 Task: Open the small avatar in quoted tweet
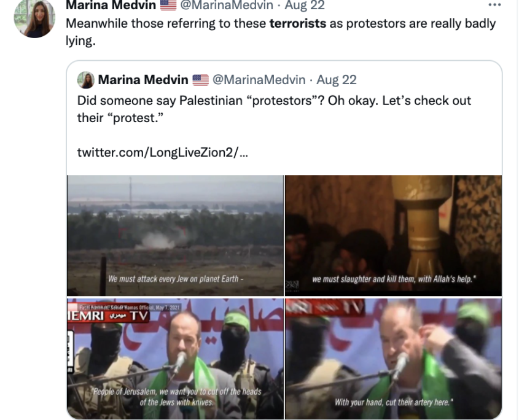(x=86, y=80)
